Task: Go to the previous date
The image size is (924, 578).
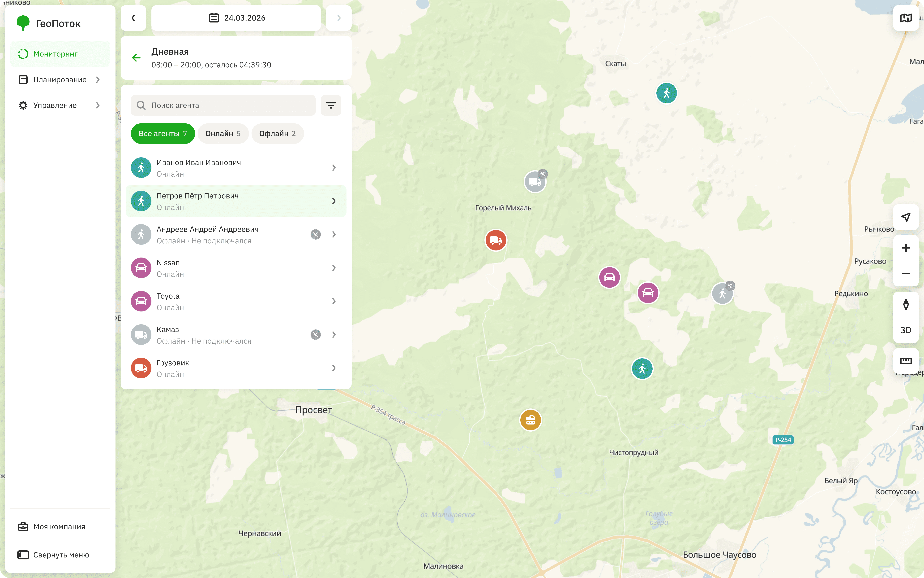Action: pyautogui.click(x=133, y=18)
